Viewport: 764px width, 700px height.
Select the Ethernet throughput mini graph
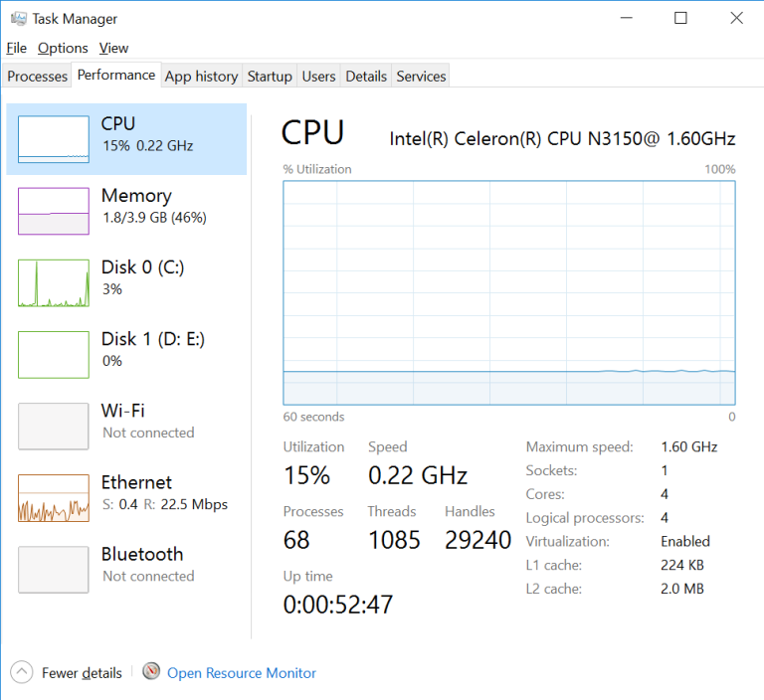[x=54, y=497]
